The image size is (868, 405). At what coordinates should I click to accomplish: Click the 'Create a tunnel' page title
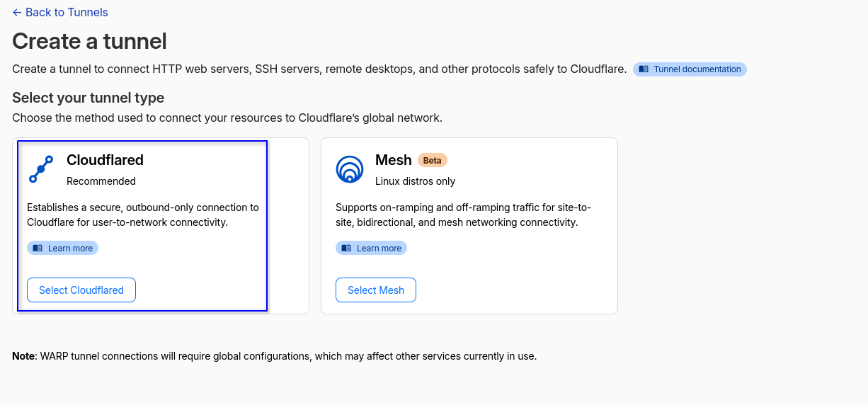(x=89, y=41)
